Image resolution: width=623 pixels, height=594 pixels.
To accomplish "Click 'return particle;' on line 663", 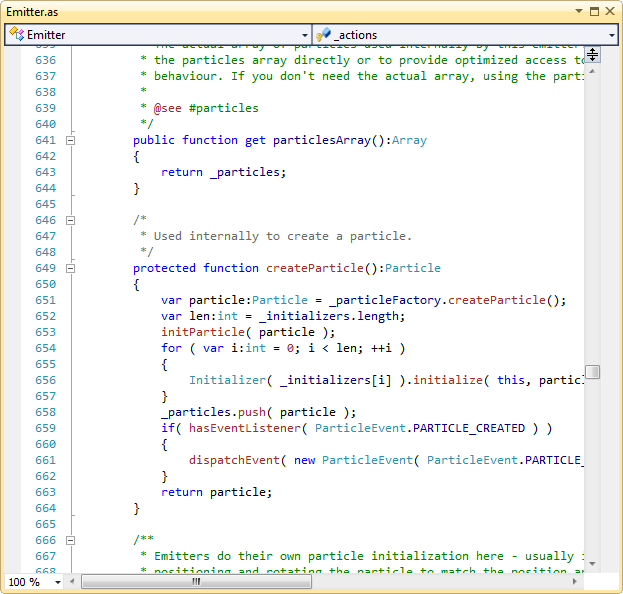I will [x=217, y=492].
